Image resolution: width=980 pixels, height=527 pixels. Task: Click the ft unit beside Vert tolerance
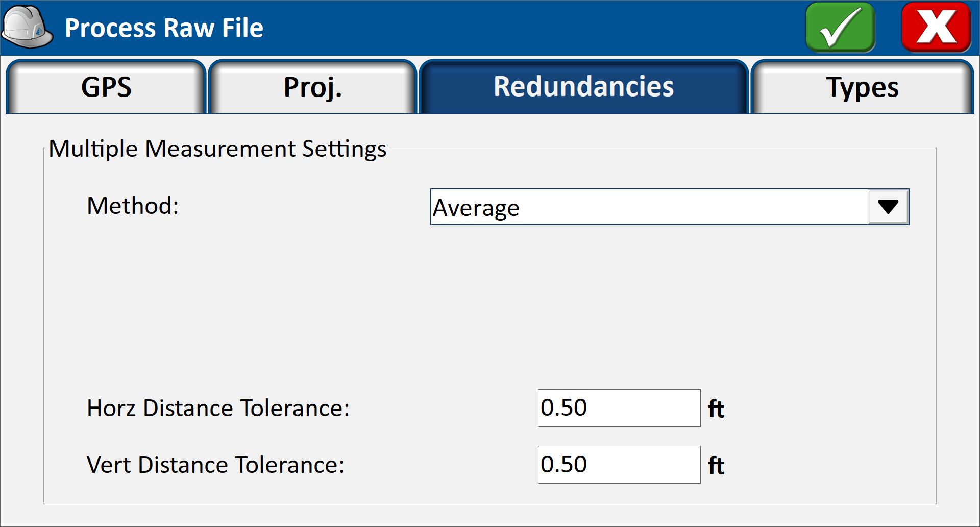pos(716,466)
